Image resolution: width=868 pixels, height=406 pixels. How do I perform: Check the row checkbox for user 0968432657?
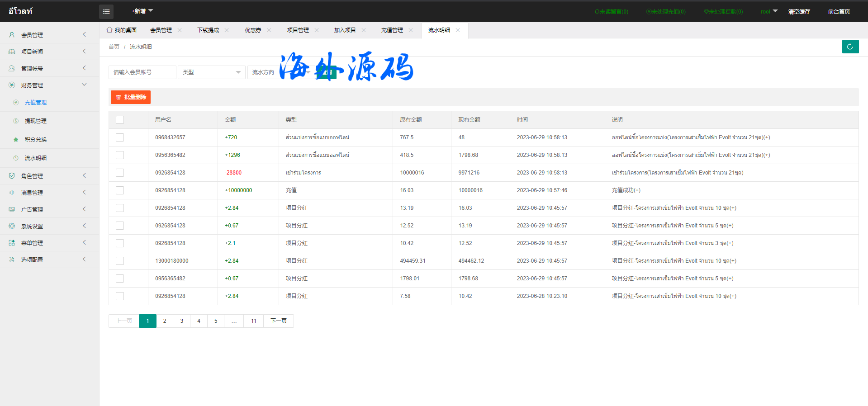click(x=120, y=137)
